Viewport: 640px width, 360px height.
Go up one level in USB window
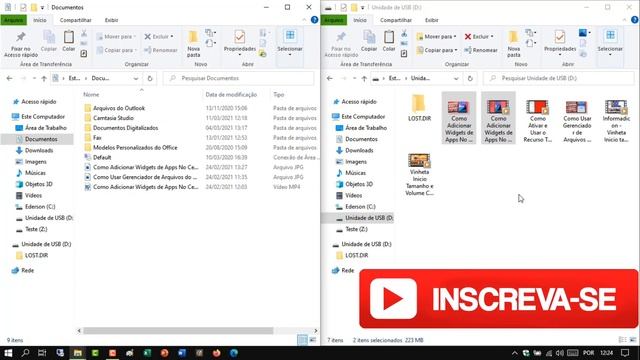(364, 78)
